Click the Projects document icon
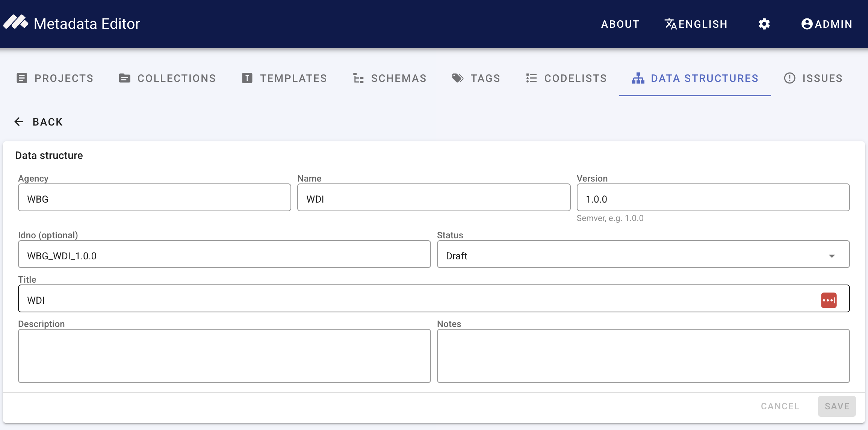This screenshot has width=868, height=430. pyautogui.click(x=22, y=78)
